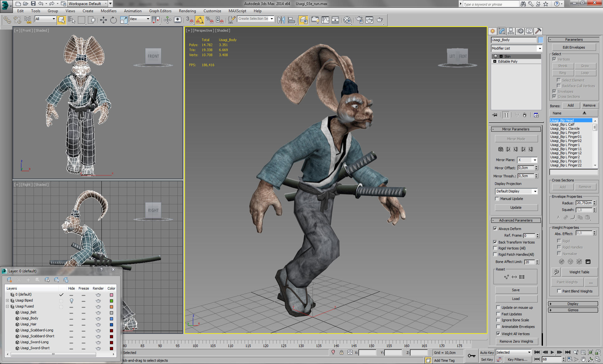603x364 pixels.
Task: Click the Mirror tool icon
Action: click(281, 20)
